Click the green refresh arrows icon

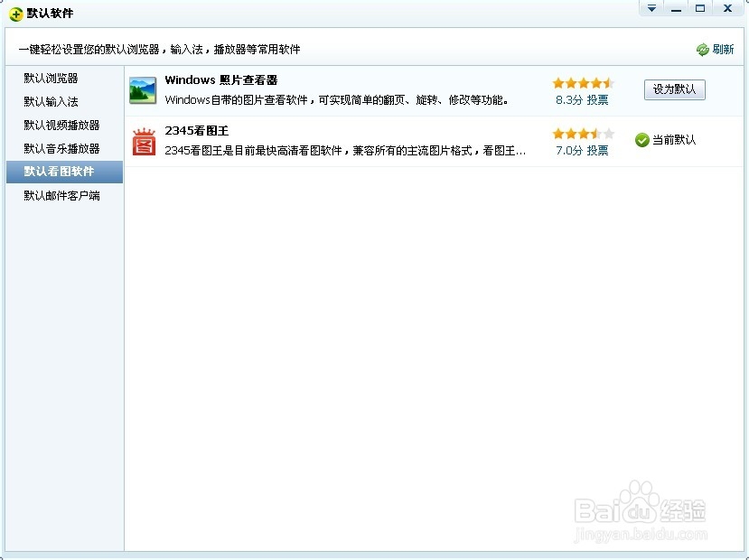703,49
